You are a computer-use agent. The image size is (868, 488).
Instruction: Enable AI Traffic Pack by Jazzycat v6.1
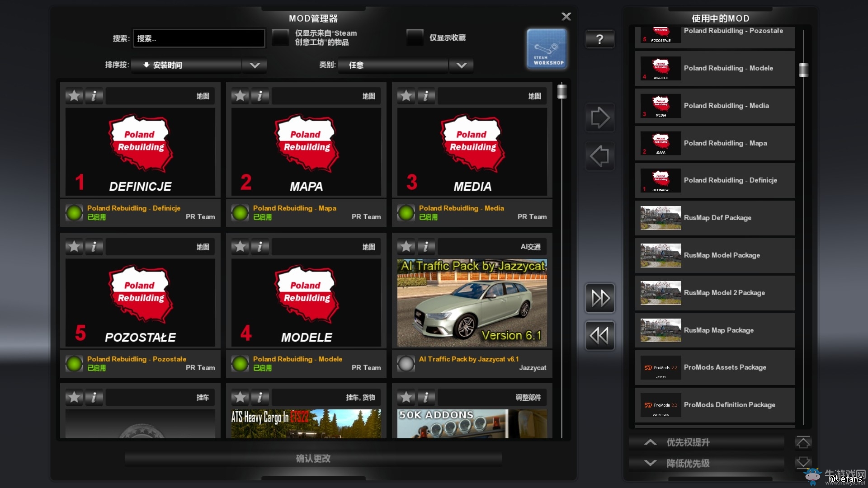tap(406, 364)
